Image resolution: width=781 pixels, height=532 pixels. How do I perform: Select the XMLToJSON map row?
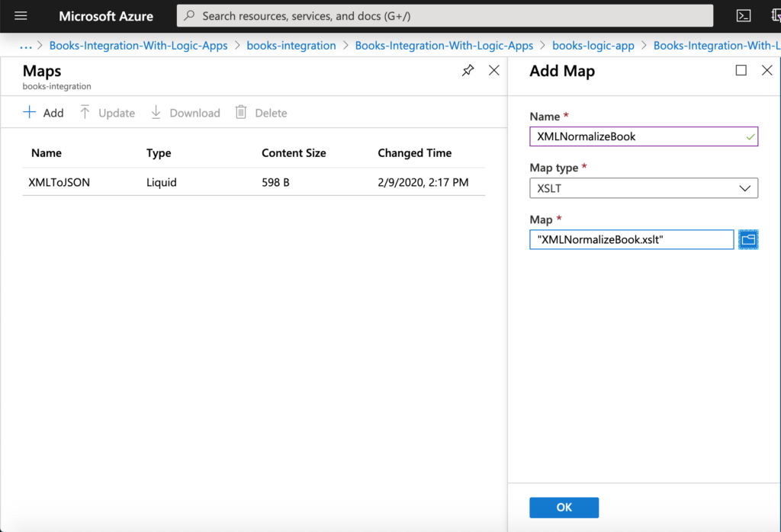pos(253,182)
